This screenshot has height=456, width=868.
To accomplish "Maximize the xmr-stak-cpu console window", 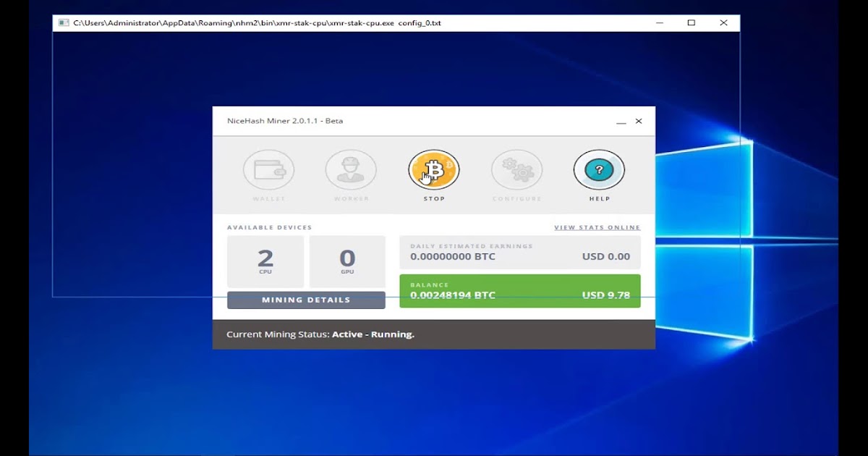I will 692,23.
